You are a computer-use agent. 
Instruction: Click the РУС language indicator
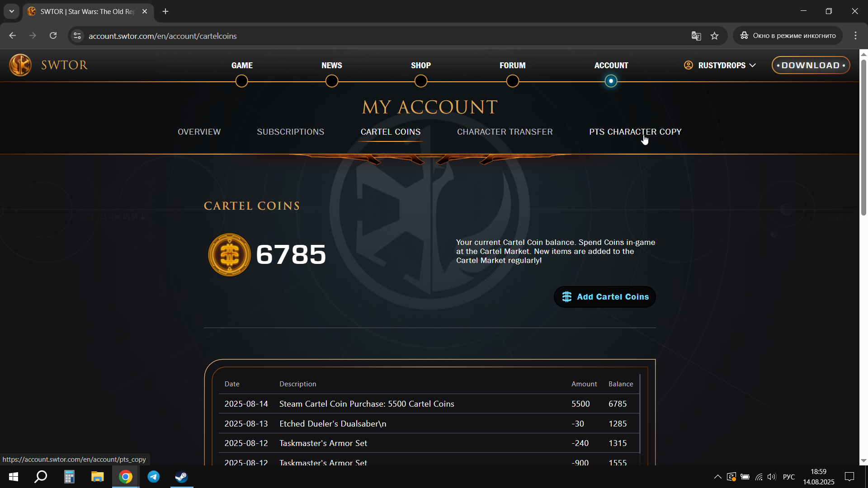tap(789, 477)
